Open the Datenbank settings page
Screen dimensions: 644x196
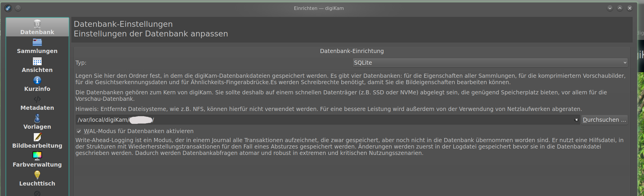pyautogui.click(x=37, y=27)
